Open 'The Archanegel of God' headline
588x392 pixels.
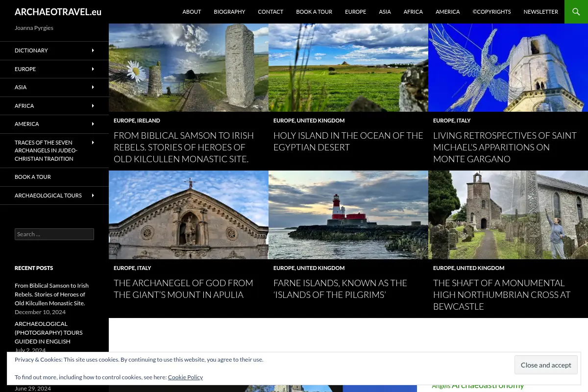point(183,289)
